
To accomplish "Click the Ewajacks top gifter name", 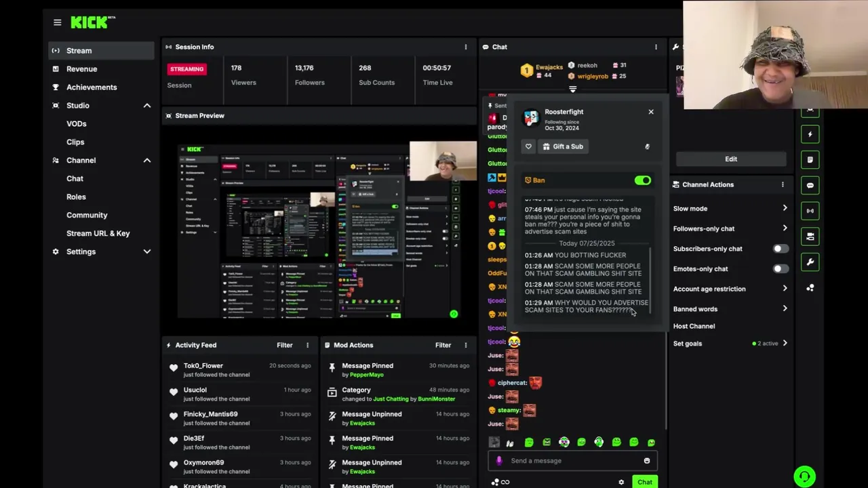I will (x=549, y=67).
